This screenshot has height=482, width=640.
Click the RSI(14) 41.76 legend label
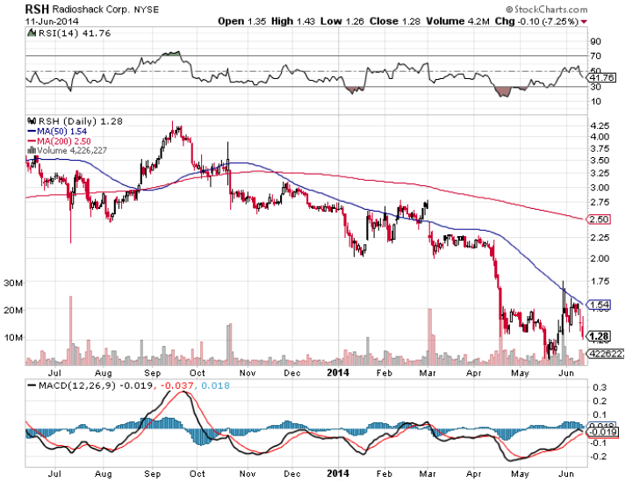(x=74, y=33)
